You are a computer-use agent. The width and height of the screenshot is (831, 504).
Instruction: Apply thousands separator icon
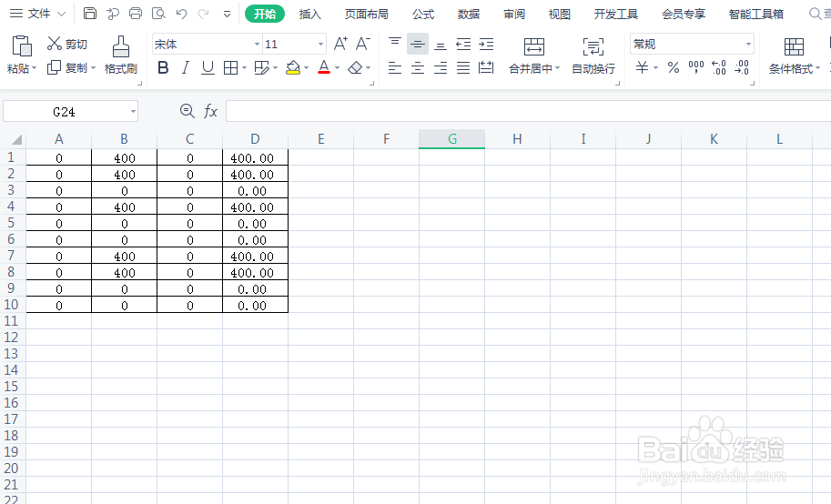[x=696, y=67]
